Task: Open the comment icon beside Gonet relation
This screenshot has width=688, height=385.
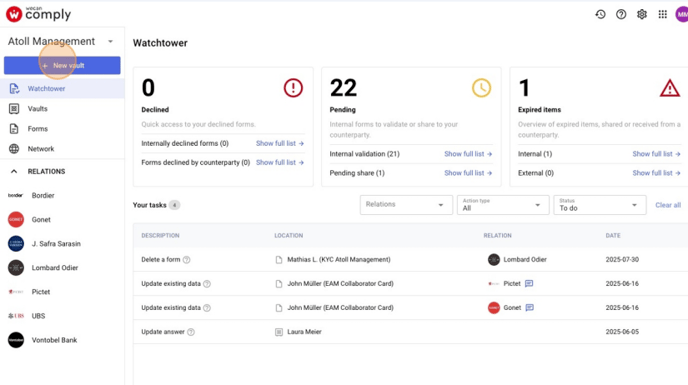Action: pos(530,308)
